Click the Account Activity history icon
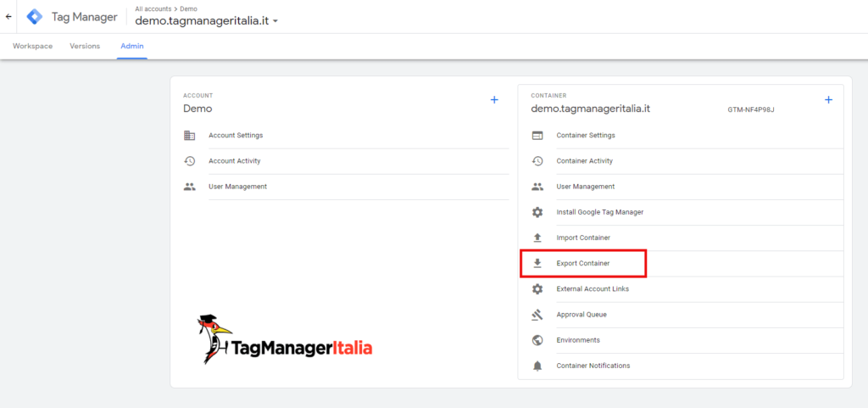 pyautogui.click(x=189, y=161)
